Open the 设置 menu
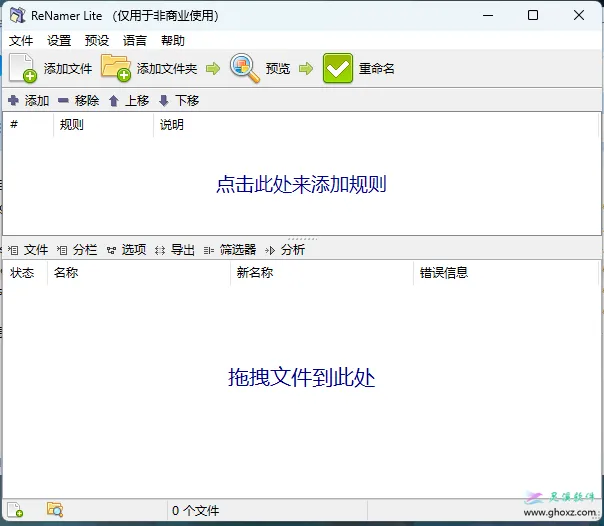Image resolution: width=604 pixels, height=526 pixels. coord(59,40)
